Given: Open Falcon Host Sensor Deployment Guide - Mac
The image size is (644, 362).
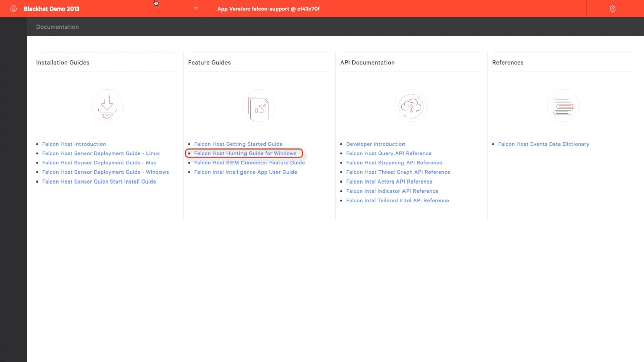Looking at the screenshot, I should [99, 163].
